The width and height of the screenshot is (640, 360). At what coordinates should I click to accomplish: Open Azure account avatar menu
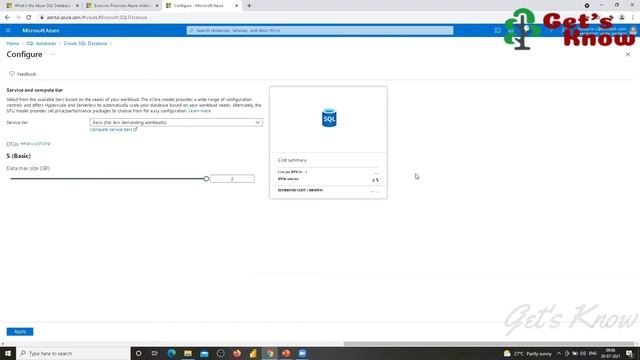pos(633,30)
